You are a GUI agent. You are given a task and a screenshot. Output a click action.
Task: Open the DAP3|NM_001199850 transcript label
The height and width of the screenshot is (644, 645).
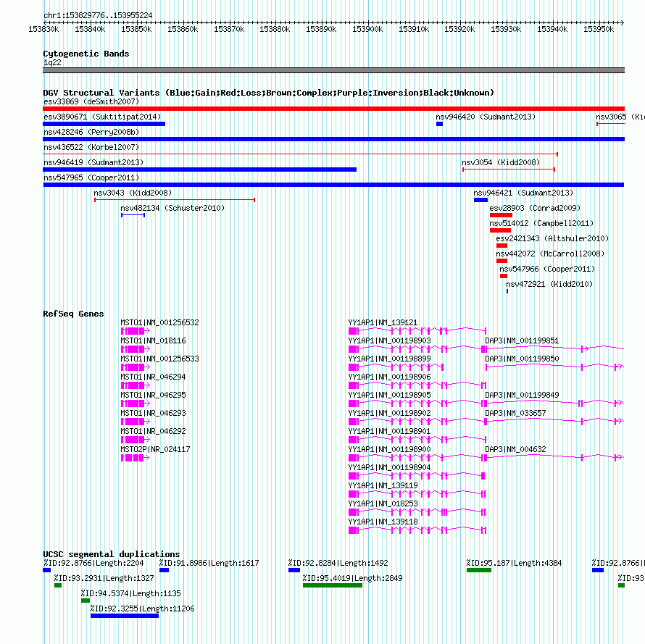pos(522,359)
